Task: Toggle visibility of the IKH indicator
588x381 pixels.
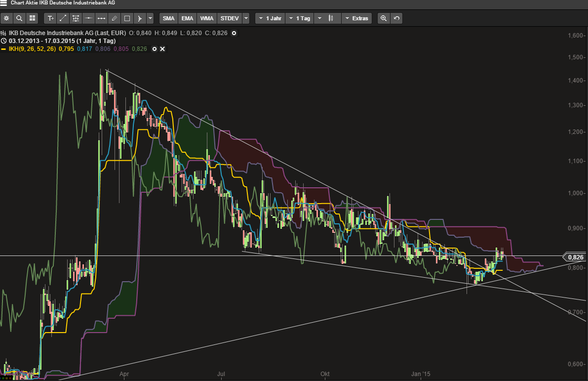Action: 154,49
